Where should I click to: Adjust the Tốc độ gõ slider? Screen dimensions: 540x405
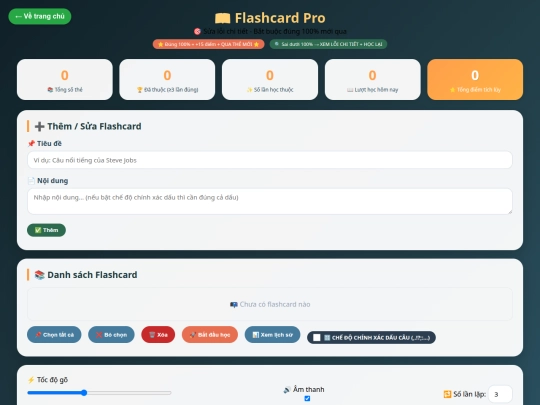(99, 393)
